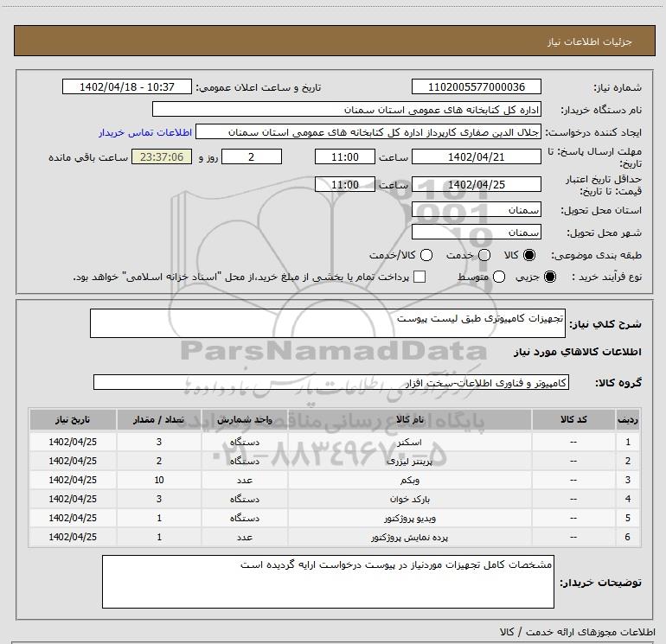This screenshot has width=666, height=644.
Task: Click the عدد unit in وبکم row
Action: [245, 480]
